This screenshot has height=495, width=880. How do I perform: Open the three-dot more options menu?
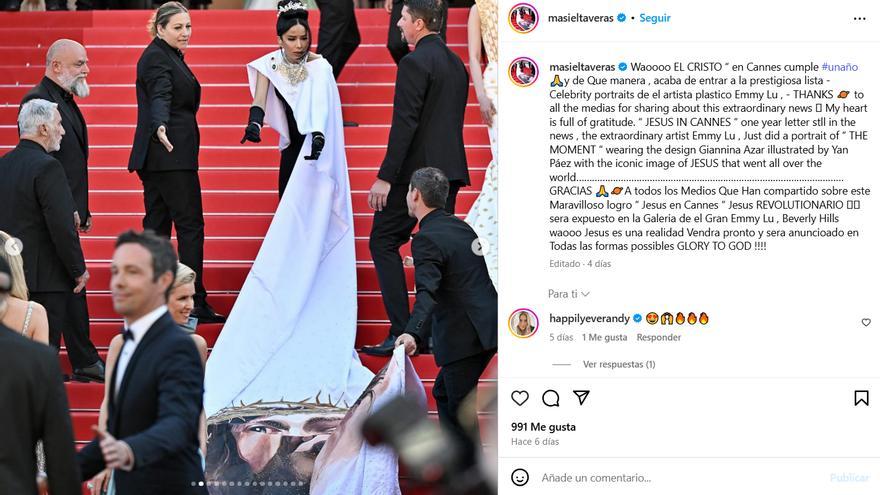click(859, 19)
